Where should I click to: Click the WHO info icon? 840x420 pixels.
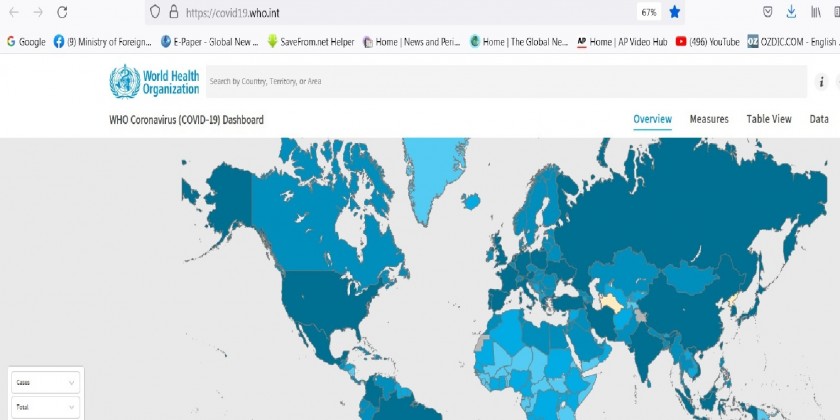822,82
